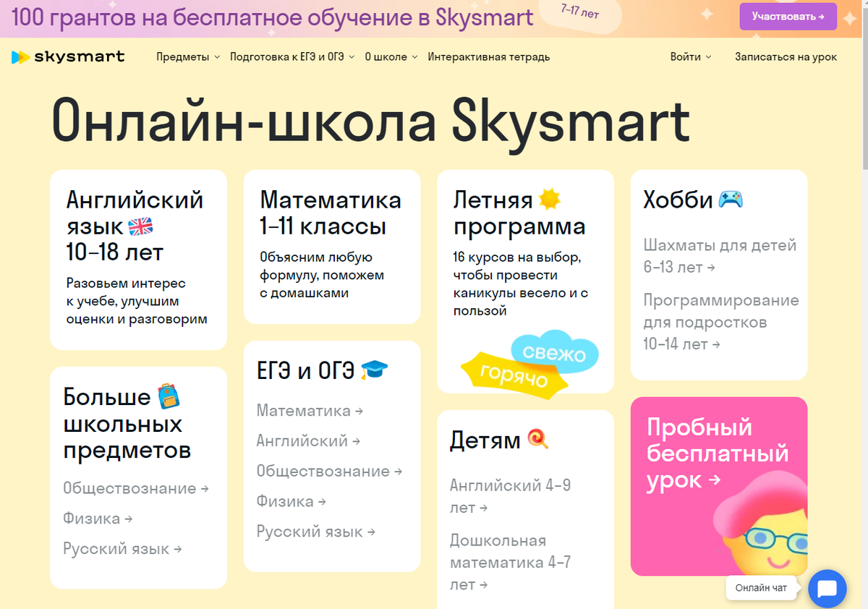Click the graduation cap emoji near ЕГЭ и ОГЭ
This screenshot has width=868, height=609.
(x=374, y=370)
